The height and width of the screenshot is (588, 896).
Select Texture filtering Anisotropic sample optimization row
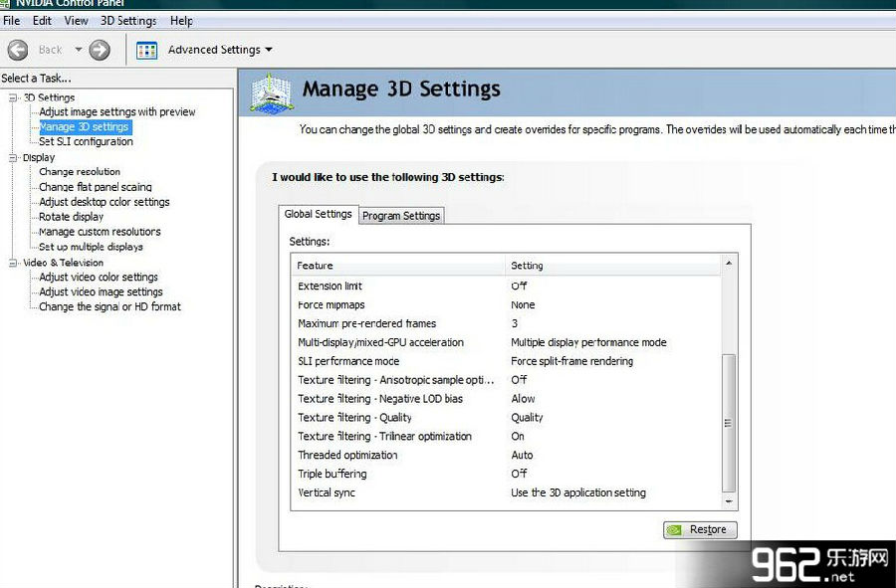point(507,380)
